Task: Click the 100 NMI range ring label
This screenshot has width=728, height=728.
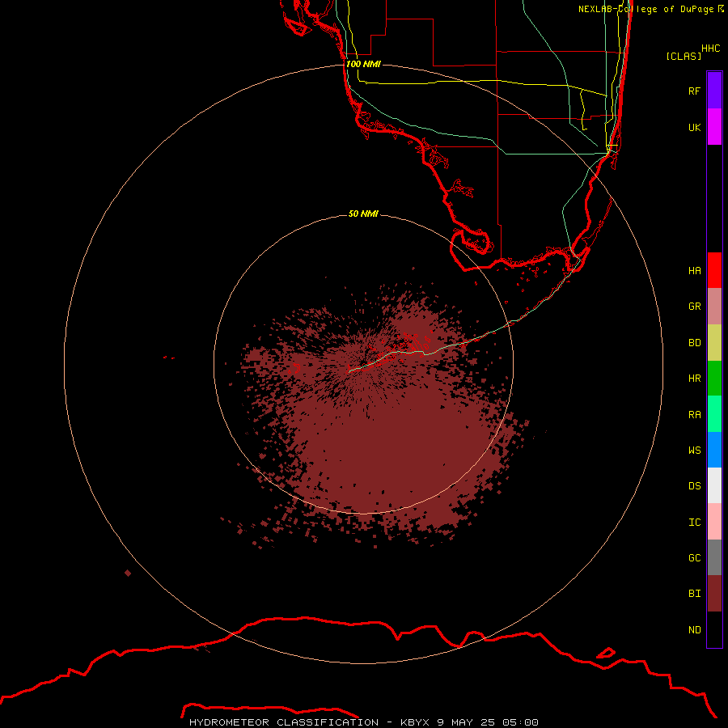Action: pos(363,64)
